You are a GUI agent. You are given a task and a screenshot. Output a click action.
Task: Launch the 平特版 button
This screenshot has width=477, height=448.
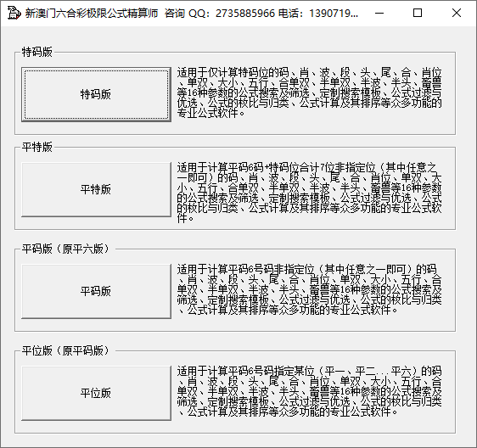pos(96,189)
